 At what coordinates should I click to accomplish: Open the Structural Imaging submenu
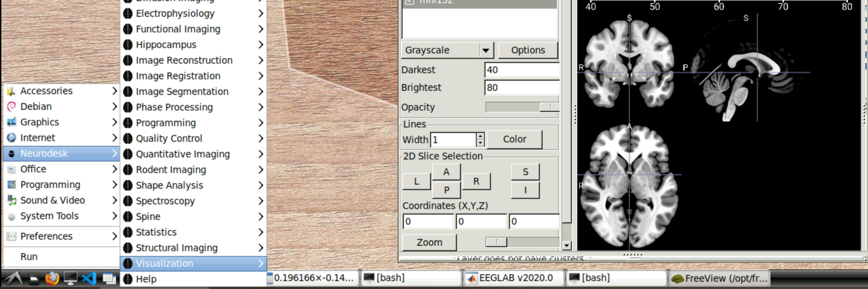click(x=193, y=248)
